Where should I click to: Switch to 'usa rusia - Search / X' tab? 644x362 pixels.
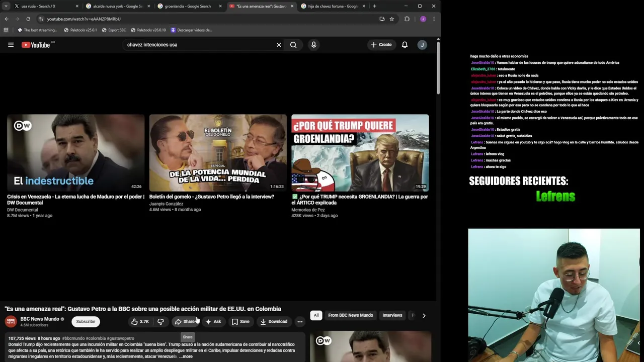click(x=42, y=6)
